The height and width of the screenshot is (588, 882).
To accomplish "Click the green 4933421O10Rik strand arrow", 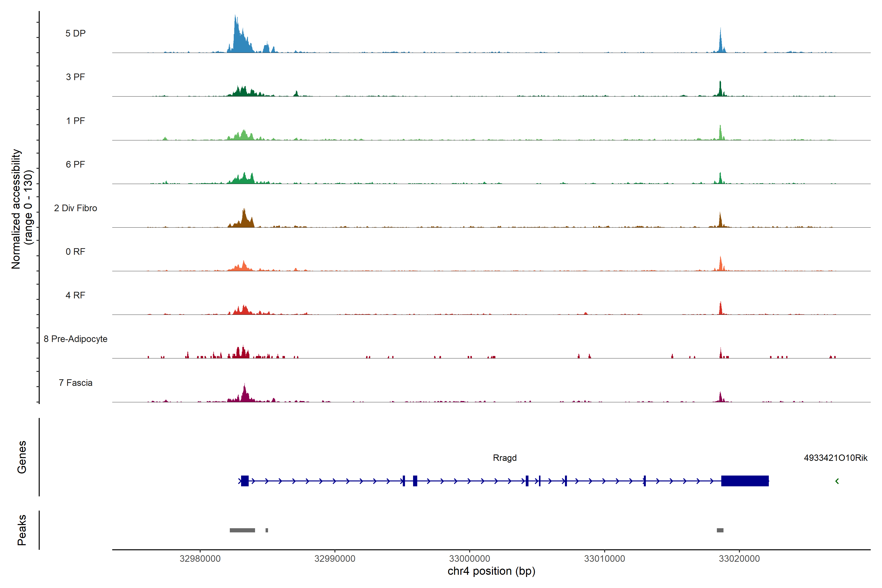I will (x=837, y=481).
